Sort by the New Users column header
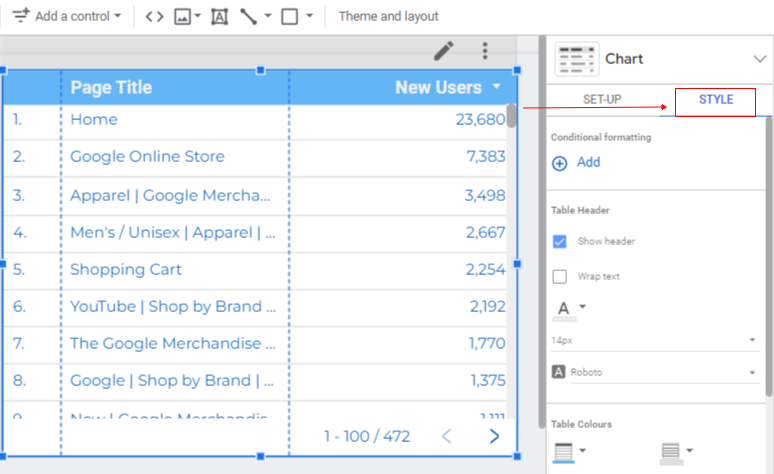 pos(438,87)
